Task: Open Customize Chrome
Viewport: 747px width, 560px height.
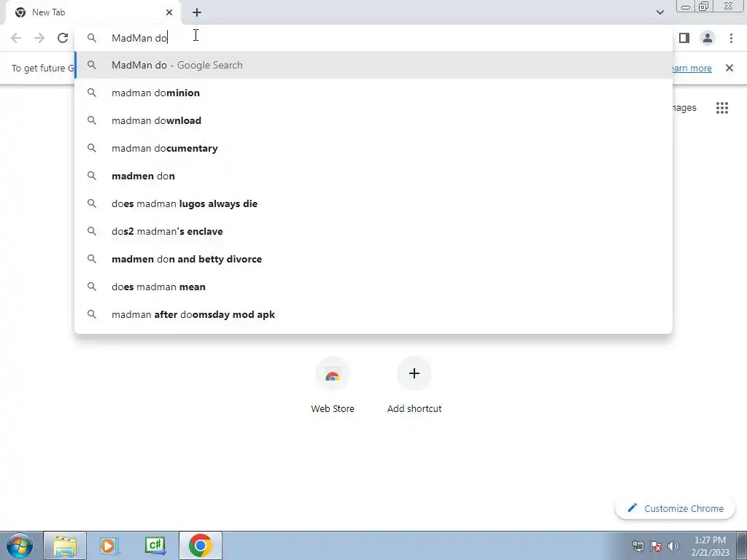Action: 675,508
